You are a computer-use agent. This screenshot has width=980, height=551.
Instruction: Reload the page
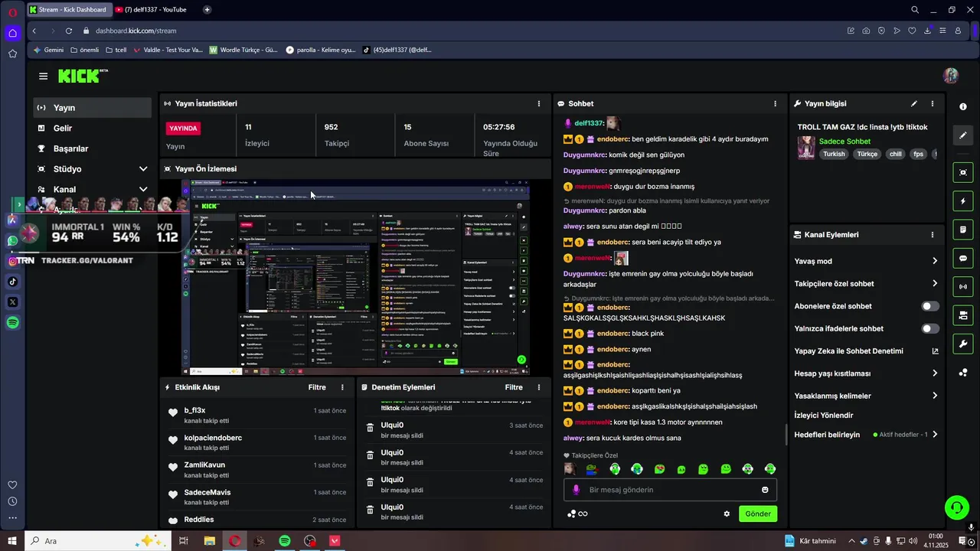(x=69, y=31)
